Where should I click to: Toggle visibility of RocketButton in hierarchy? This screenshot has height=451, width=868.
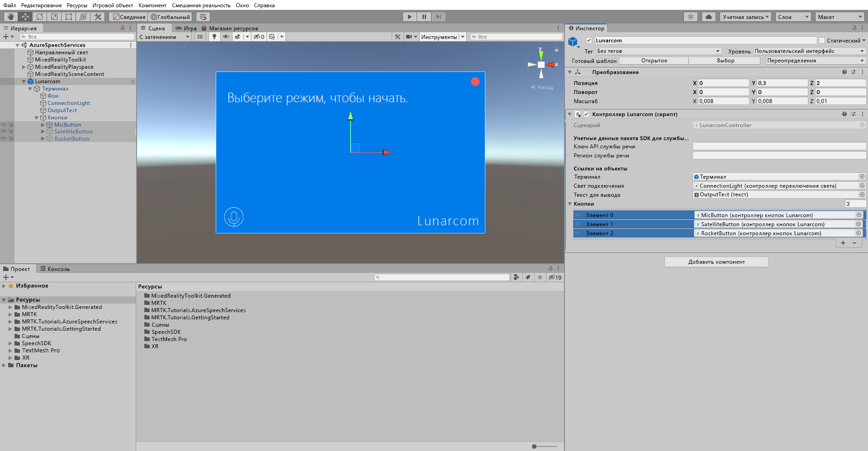point(4,139)
